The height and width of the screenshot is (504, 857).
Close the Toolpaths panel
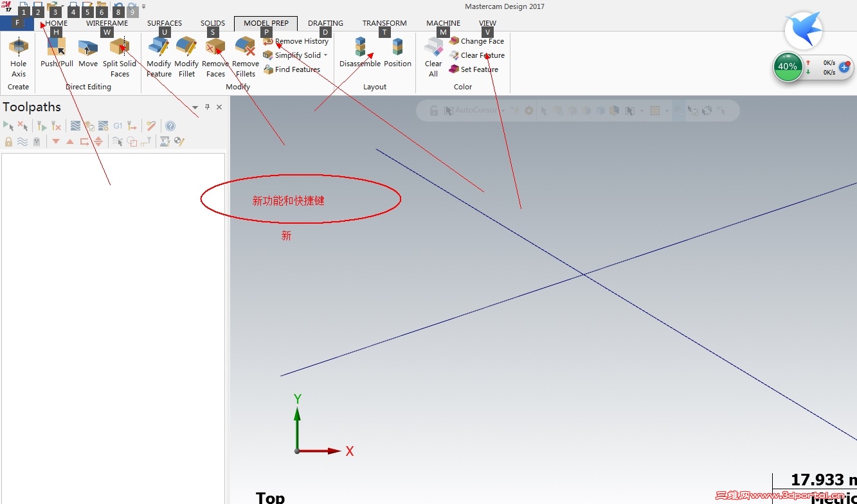[219, 107]
